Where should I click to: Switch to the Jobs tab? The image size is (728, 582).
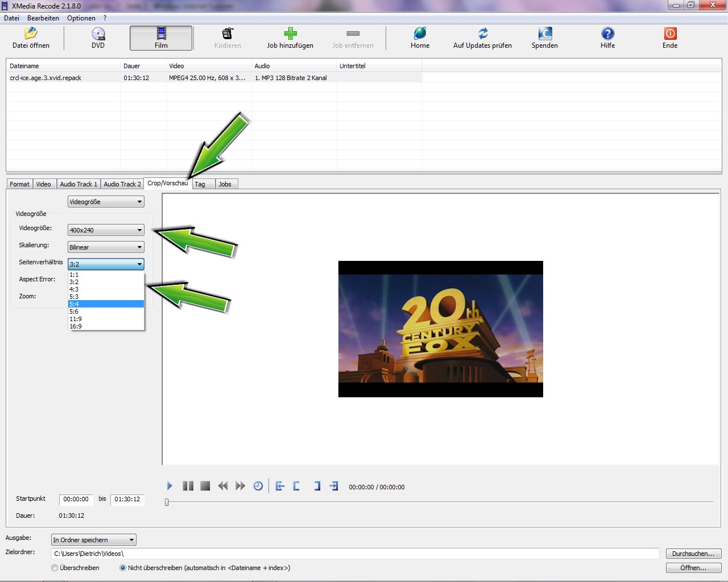tap(226, 184)
